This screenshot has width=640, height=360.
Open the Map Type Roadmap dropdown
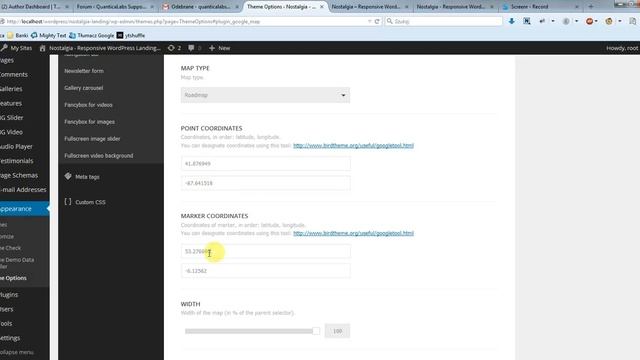coord(265,95)
